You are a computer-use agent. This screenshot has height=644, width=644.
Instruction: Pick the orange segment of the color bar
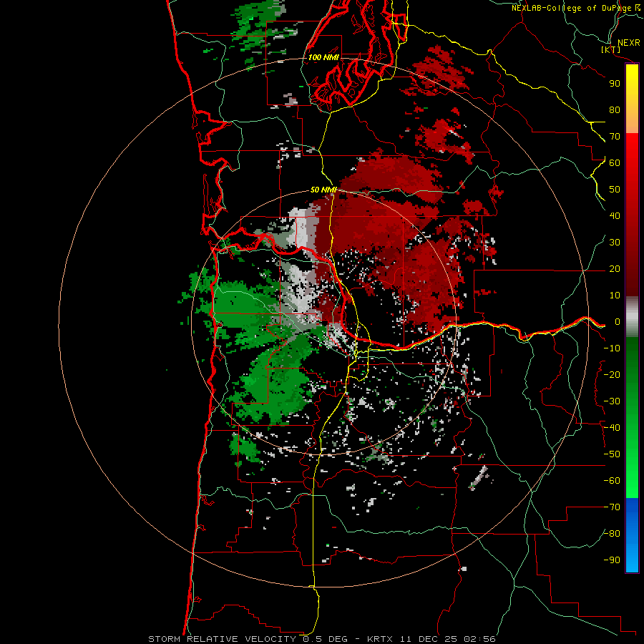click(632, 122)
